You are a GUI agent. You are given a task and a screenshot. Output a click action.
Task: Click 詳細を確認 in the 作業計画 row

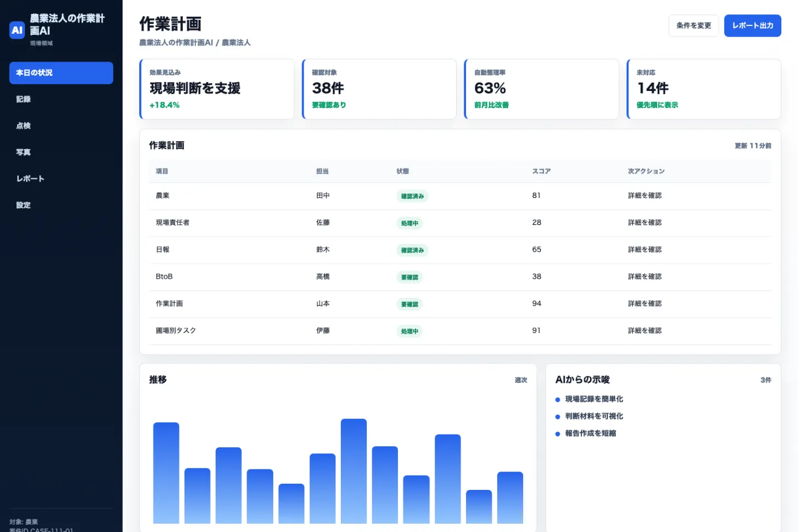644,304
